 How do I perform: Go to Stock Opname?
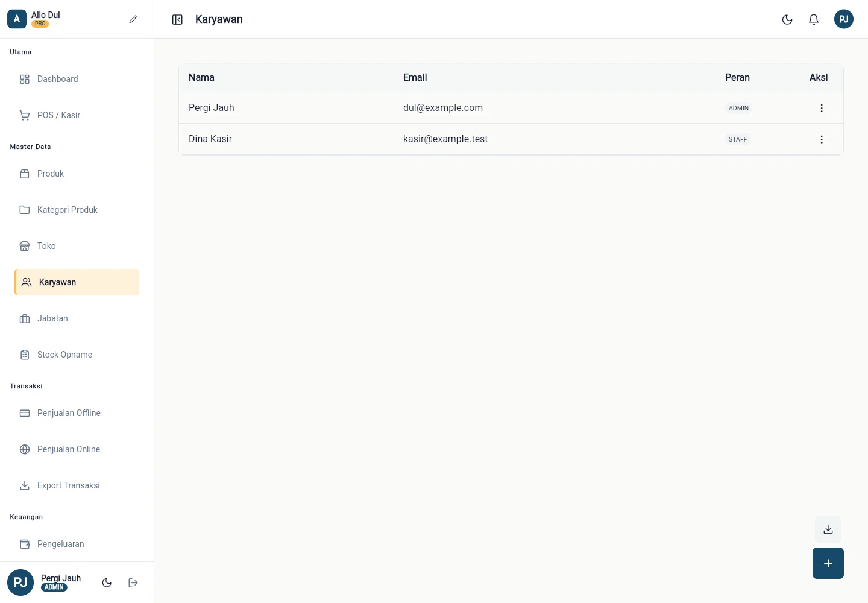point(77,355)
